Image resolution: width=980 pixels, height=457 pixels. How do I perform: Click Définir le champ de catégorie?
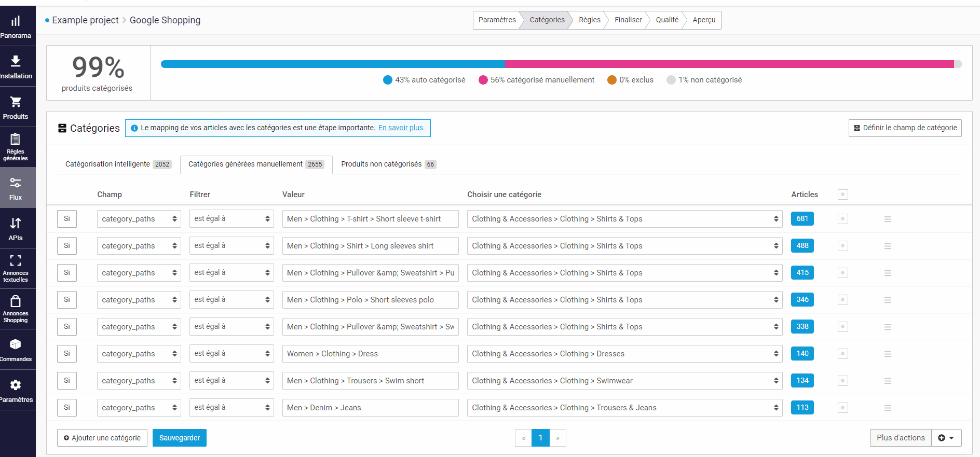[x=905, y=128]
